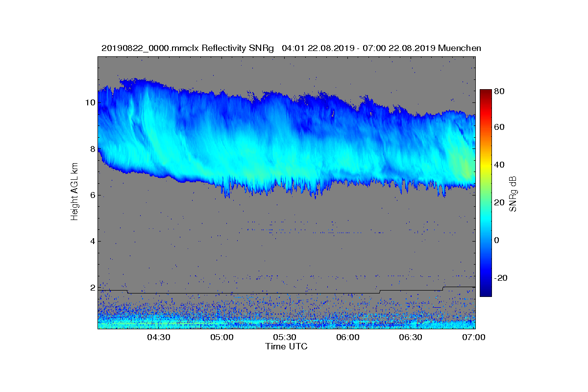Click the 07:00 time tick label
The height and width of the screenshot is (392, 588).
tap(474, 338)
